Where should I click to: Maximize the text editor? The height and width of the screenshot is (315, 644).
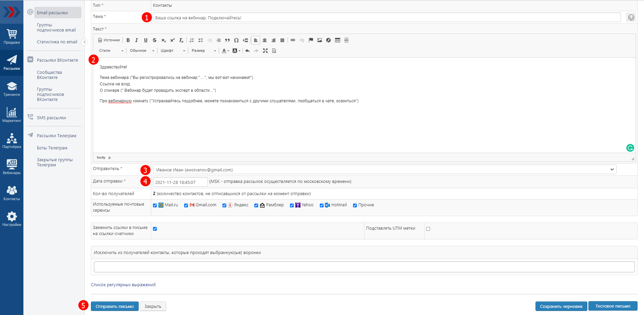coord(265,51)
